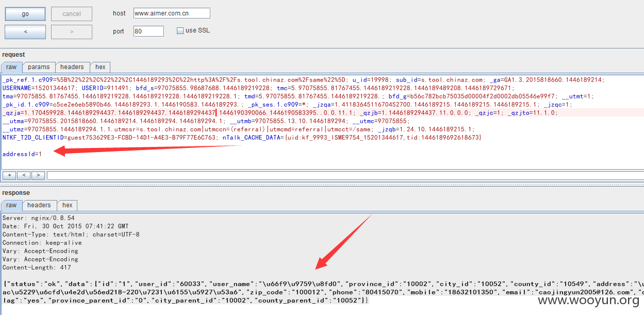The image size is (644, 315).
Task: Edit the port field showing 80
Action: click(148, 31)
